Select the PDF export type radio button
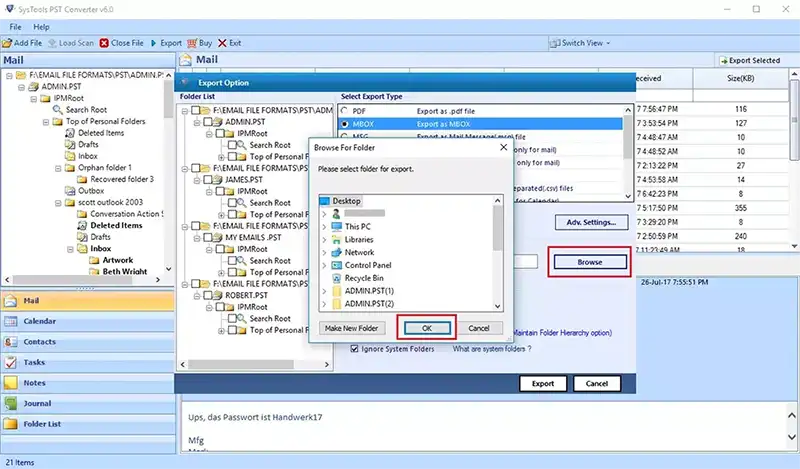This screenshot has width=800, height=469. tap(344, 111)
